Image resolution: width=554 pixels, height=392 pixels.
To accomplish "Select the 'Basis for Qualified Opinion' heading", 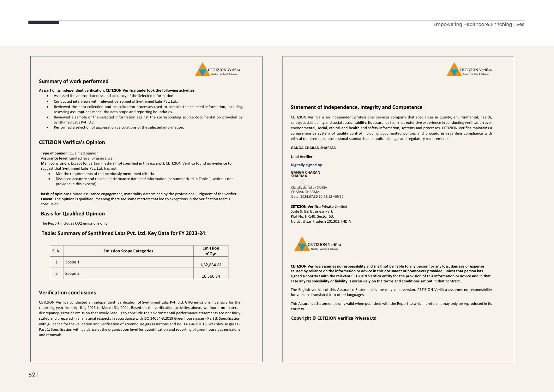I will (x=73, y=214).
